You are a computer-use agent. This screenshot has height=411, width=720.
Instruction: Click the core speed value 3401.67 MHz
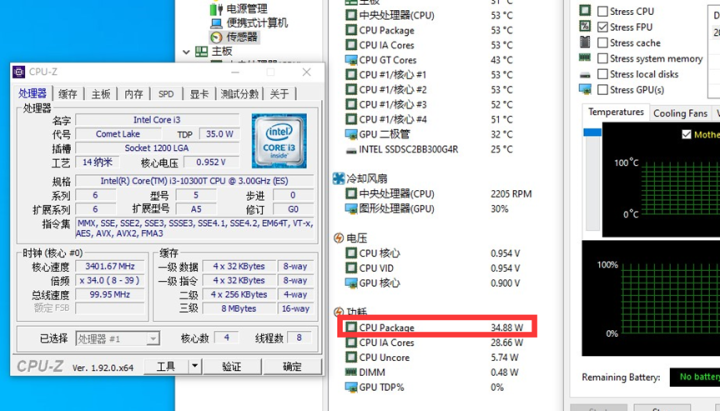[x=110, y=266]
